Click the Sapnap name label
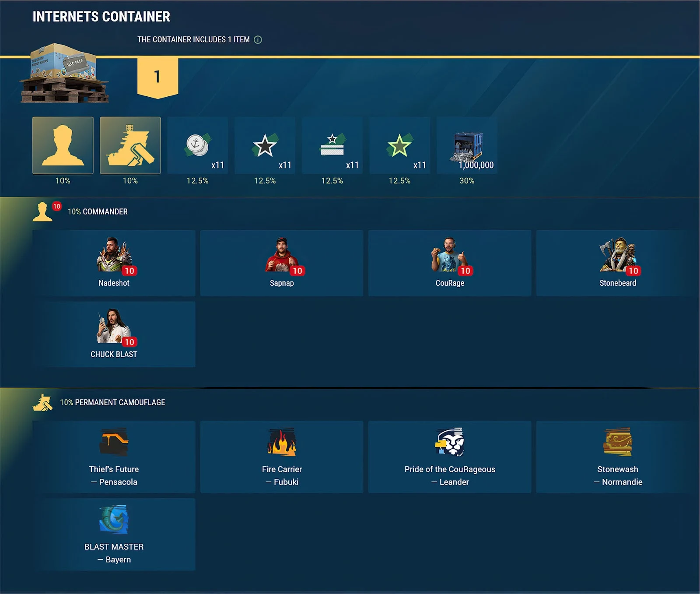700x594 pixels. coord(282,283)
